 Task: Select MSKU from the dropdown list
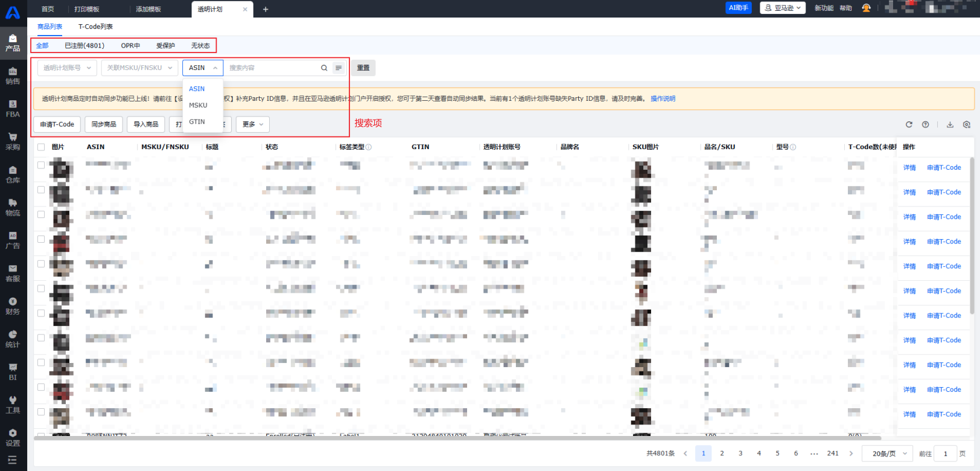[x=198, y=105]
